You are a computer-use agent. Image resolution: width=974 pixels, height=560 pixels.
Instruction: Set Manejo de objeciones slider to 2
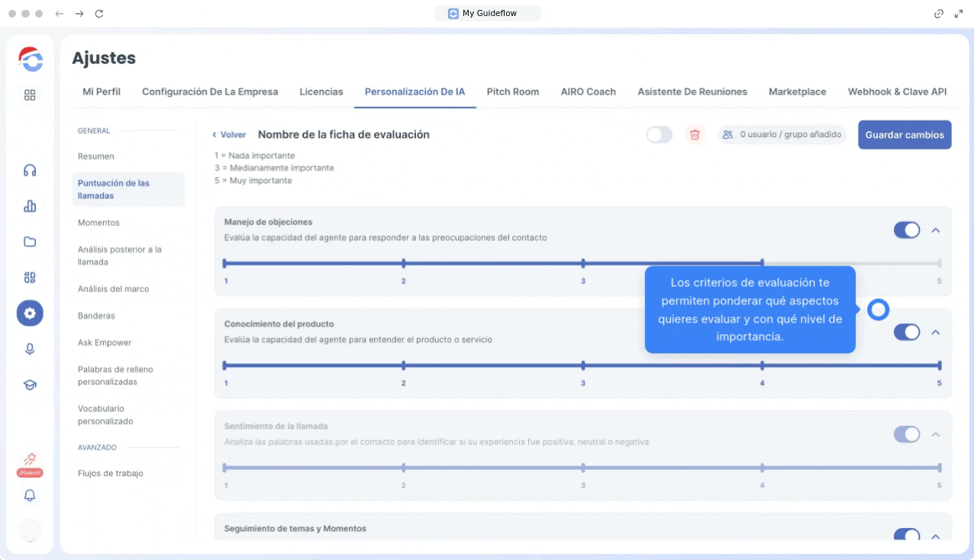pyautogui.click(x=404, y=263)
